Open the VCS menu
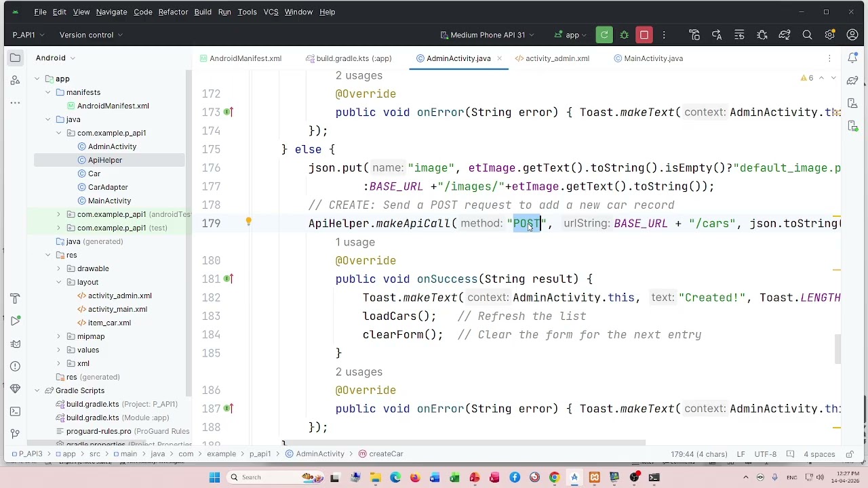The height and width of the screenshot is (488, 868). (271, 12)
